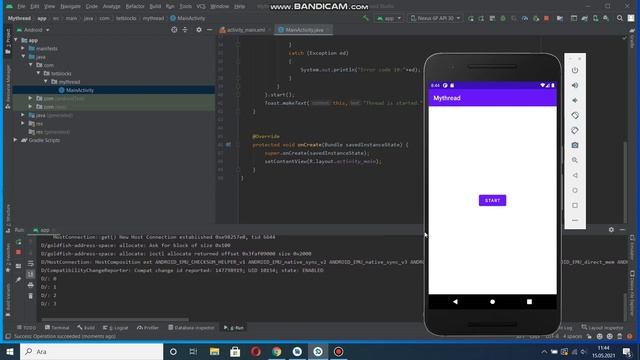Image resolution: width=640 pixels, height=360 pixels.
Task: Toggle soft-wrap in Run console
Action: point(30,264)
